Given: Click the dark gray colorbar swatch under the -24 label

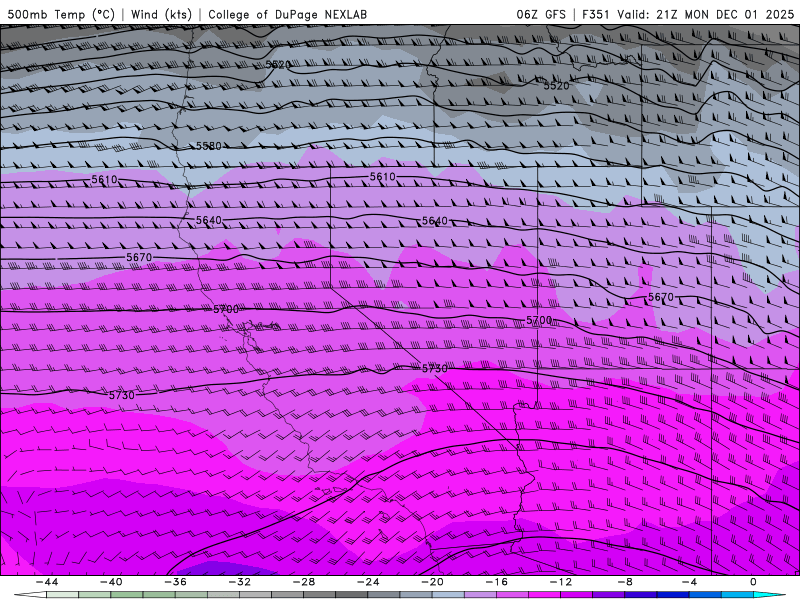Looking at the screenshot, I should pyautogui.click(x=352, y=595).
